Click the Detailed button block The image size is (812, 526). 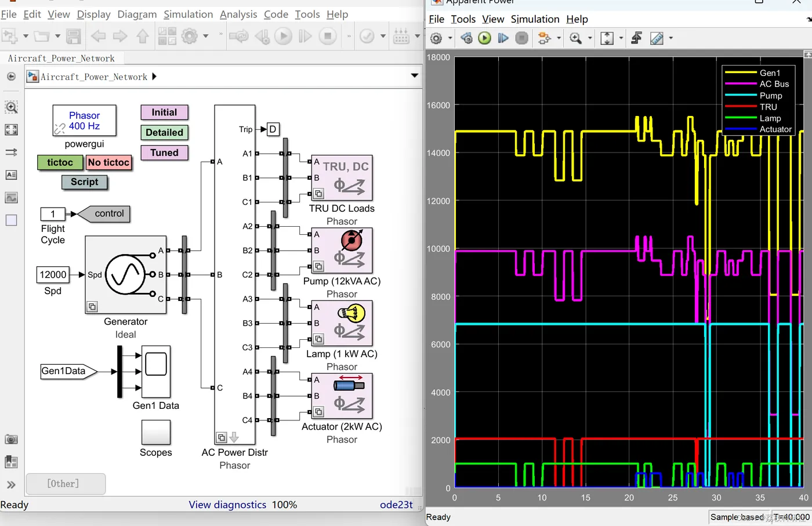164,133
